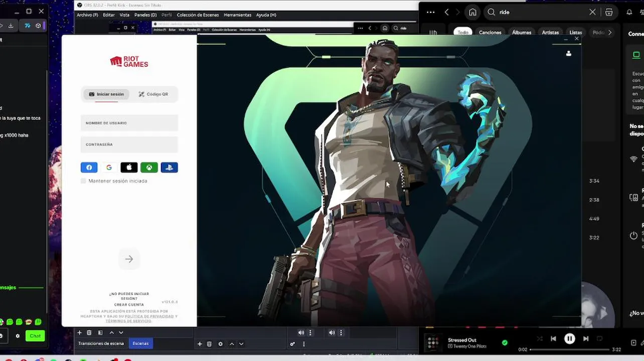
Task: Open Herramientas menu in OBS
Action: tap(237, 15)
